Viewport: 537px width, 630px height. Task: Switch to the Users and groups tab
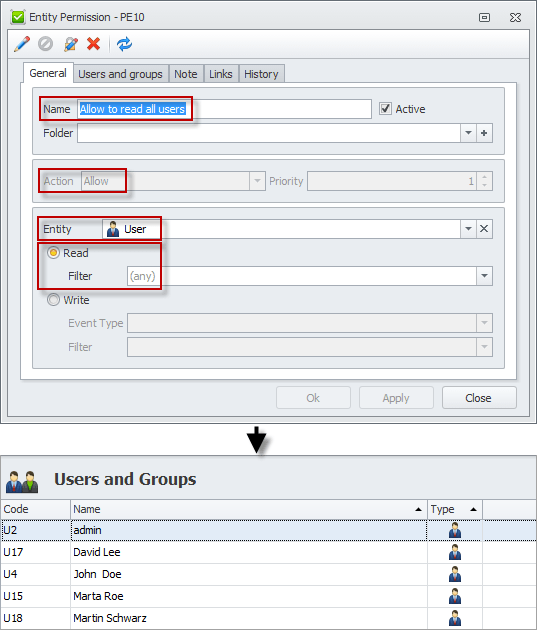click(120, 74)
